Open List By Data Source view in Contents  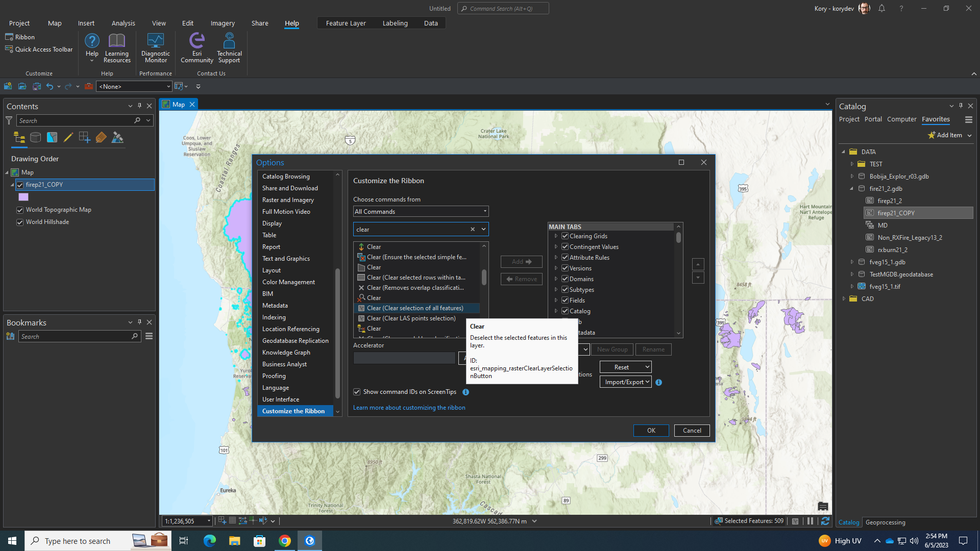point(35,137)
